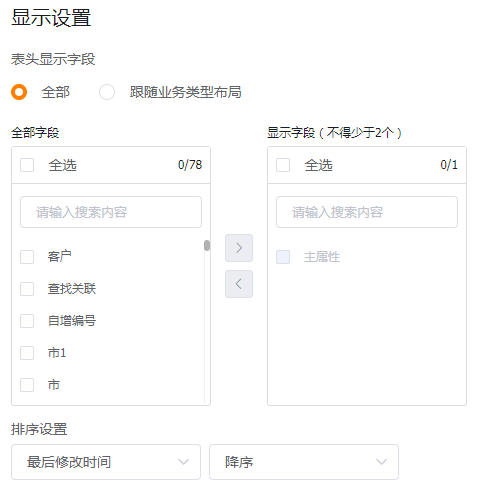Screen dimensions: 491x496
Task: Click the move-right arrow transfer button
Action: [x=239, y=248]
